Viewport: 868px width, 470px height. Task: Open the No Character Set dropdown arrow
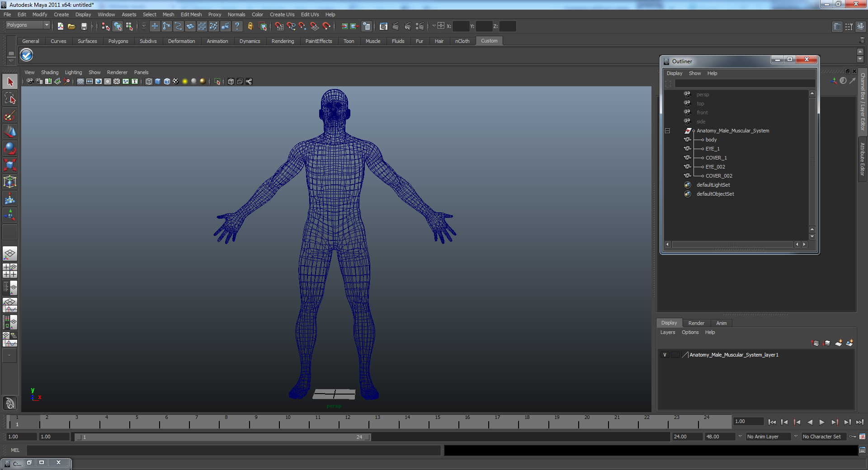point(796,437)
